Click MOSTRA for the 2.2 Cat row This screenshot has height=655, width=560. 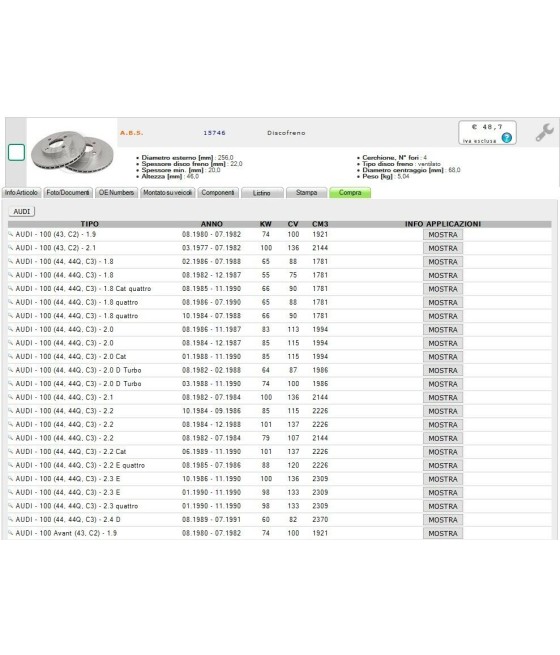tap(443, 452)
